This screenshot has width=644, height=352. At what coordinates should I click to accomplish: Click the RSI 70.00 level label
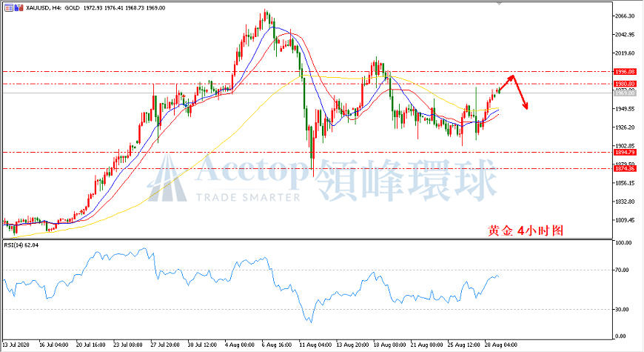point(623,270)
